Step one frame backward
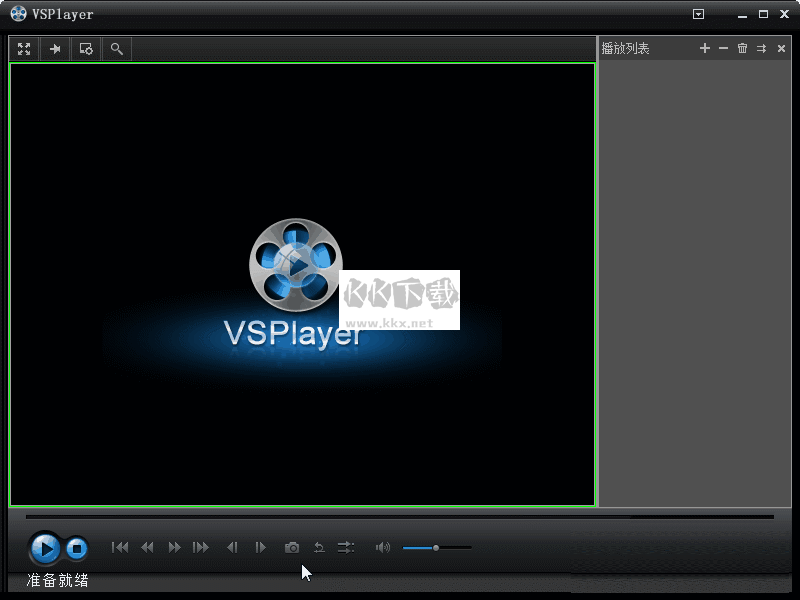The height and width of the screenshot is (600, 800). pos(232,547)
